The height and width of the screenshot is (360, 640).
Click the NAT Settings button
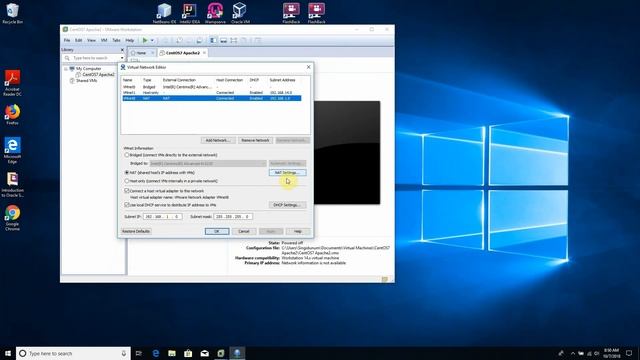click(x=287, y=173)
